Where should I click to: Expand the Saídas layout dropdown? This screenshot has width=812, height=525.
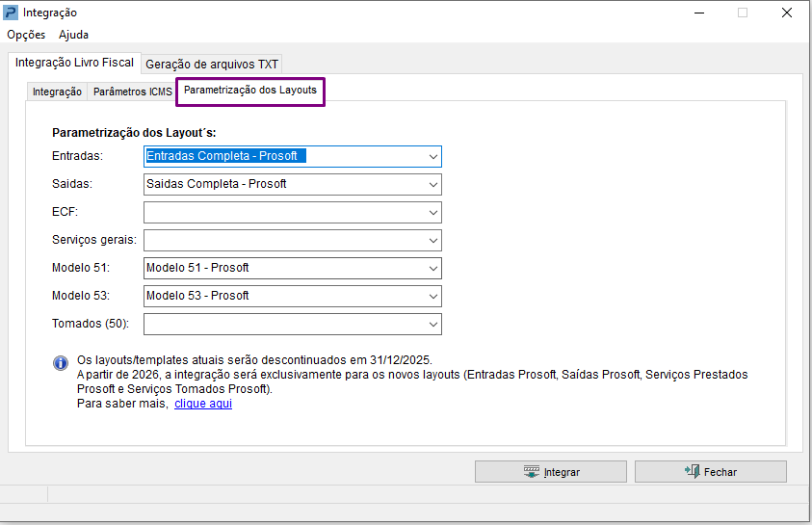click(432, 184)
